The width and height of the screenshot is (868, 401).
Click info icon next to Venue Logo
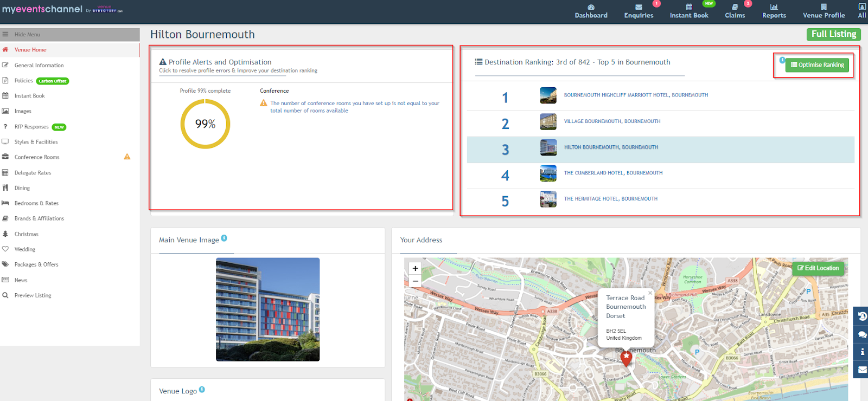[202, 389]
